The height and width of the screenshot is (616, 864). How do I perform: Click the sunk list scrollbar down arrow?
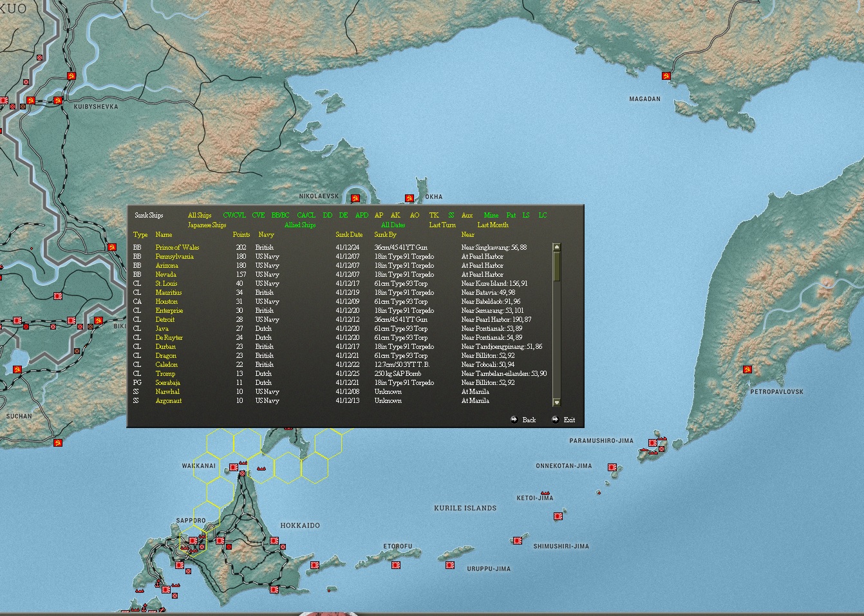[557, 402]
